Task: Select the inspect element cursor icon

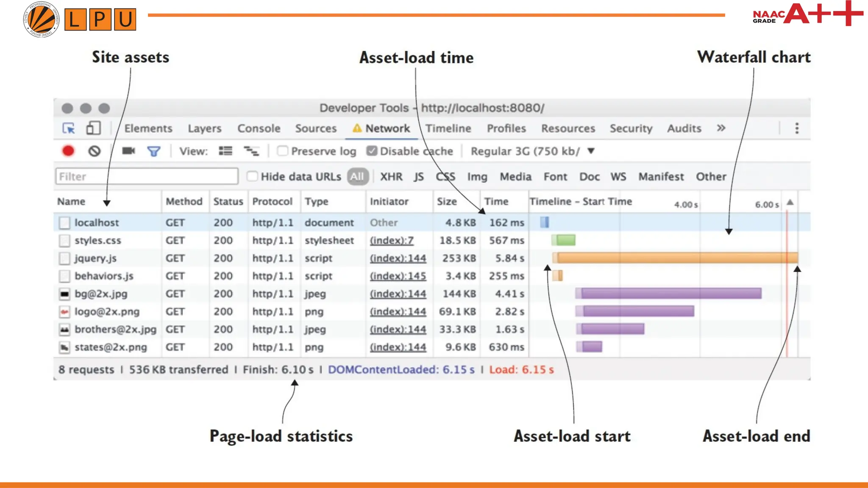Action: (69, 128)
